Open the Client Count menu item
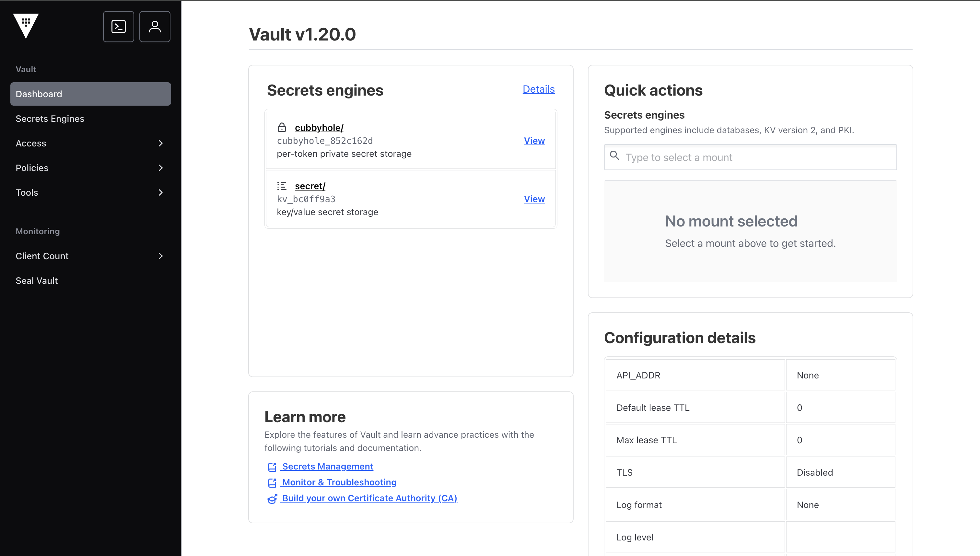The width and height of the screenshot is (980, 556). pyautogui.click(x=90, y=256)
